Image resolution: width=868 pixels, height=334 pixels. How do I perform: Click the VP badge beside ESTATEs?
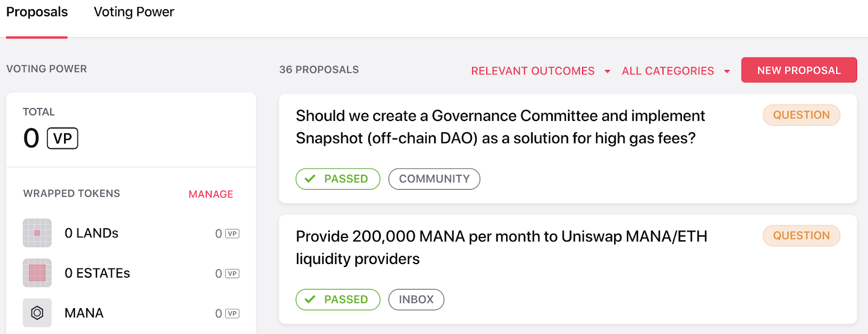(x=232, y=274)
